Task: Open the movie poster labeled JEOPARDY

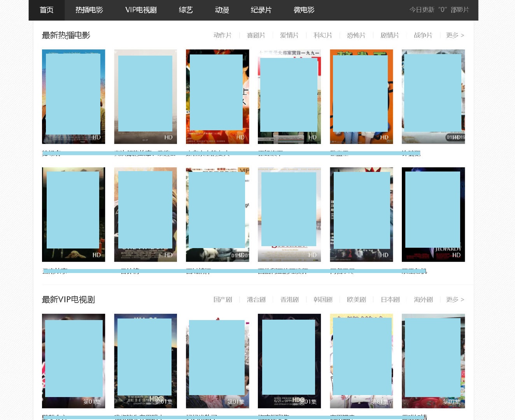Action: point(433,214)
